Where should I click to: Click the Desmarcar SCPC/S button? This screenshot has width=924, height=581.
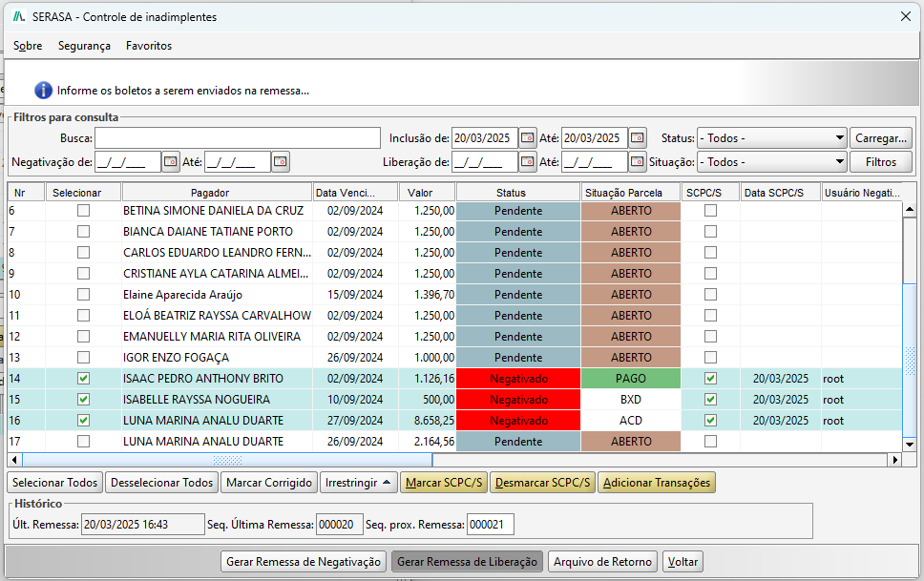pos(543,483)
